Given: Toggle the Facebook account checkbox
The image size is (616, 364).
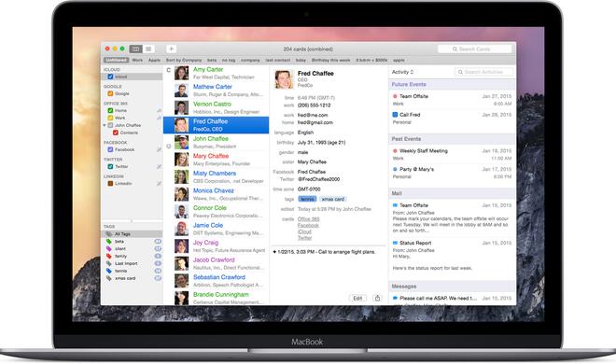Looking at the screenshot, I should 110,149.
